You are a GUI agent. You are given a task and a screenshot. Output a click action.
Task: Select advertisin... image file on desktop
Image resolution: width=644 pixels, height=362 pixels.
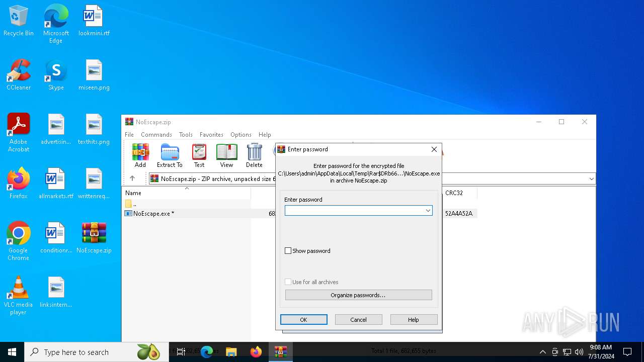pos(56,129)
